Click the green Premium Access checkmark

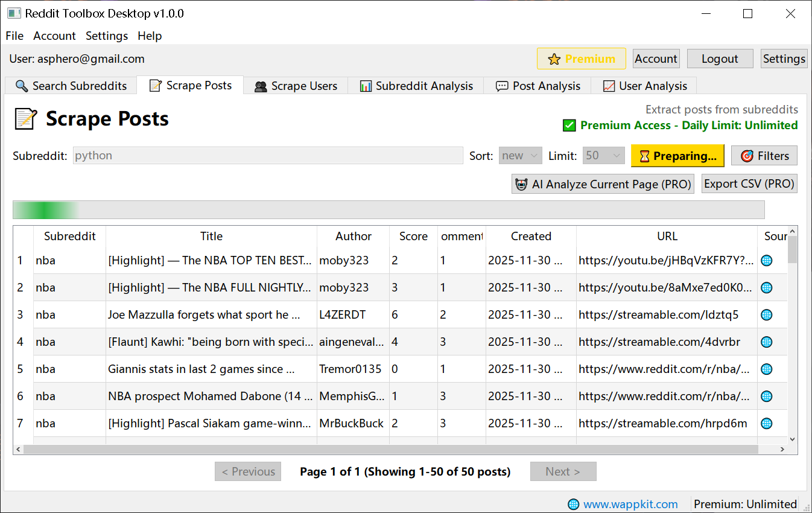tap(569, 126)
